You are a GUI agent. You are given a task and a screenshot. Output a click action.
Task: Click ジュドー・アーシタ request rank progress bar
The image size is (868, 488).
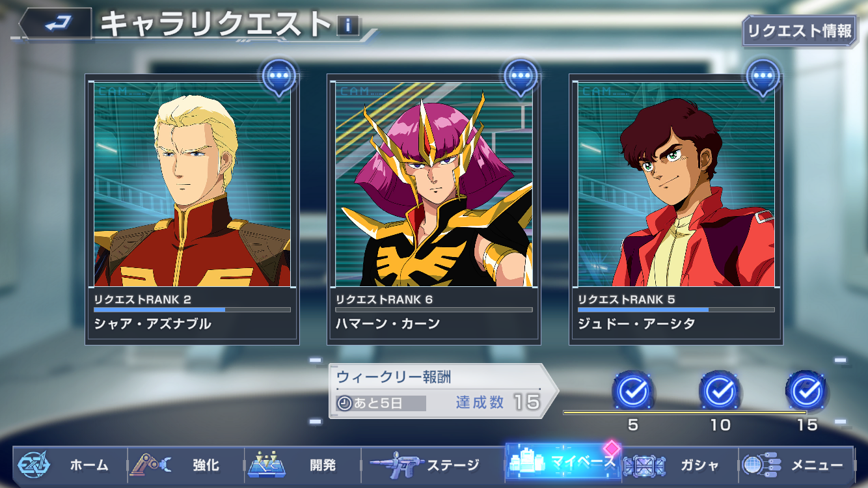[x=676, y=310]
